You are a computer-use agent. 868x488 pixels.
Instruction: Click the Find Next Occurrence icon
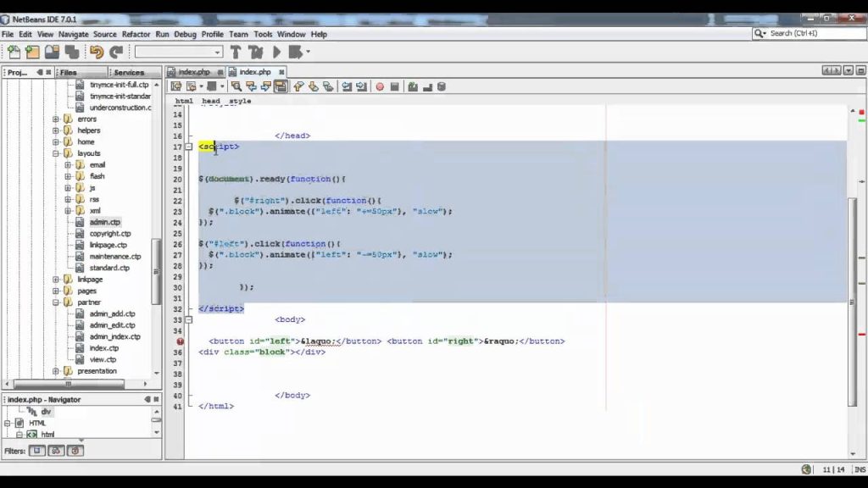pyautogui.click(x=265, y=86)
